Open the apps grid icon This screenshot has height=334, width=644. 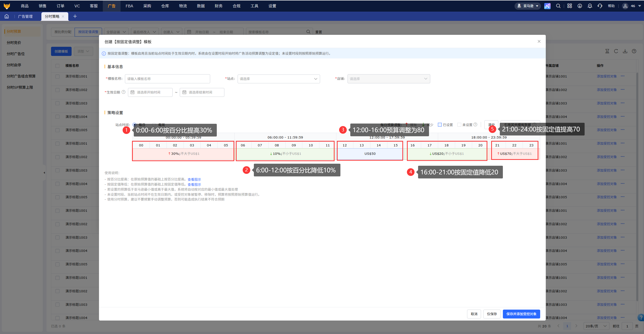[570, 6]
